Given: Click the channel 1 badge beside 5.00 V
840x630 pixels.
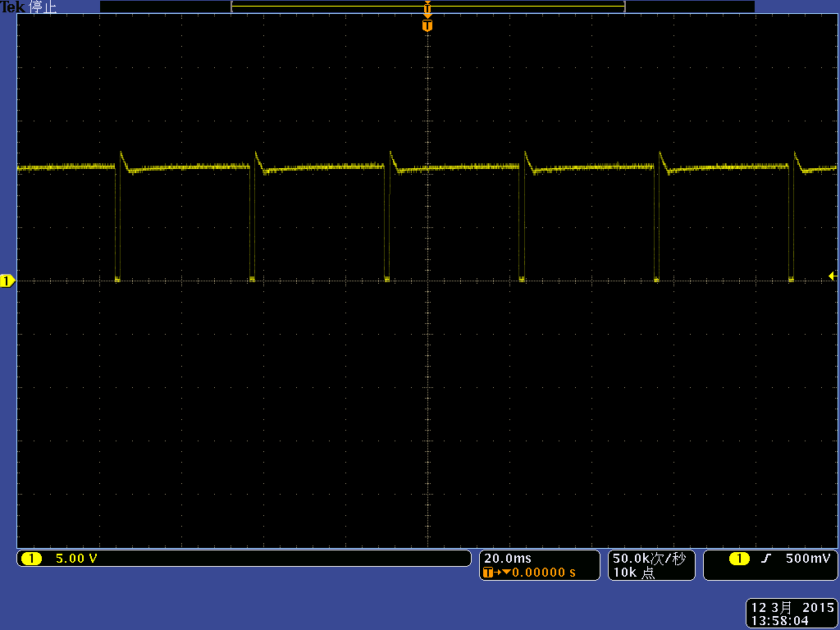Looking at the screenshot, I should coord(31,559).
